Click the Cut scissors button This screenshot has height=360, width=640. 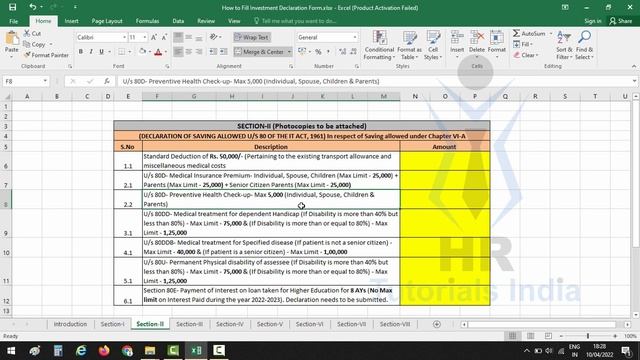click(x=32, y=33)
